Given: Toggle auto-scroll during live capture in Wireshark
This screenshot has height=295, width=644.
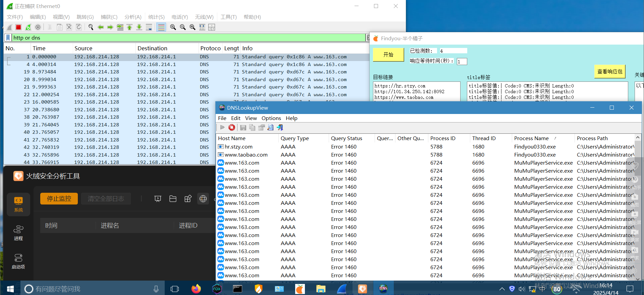Looking at the screenshot, I should 149,27.
